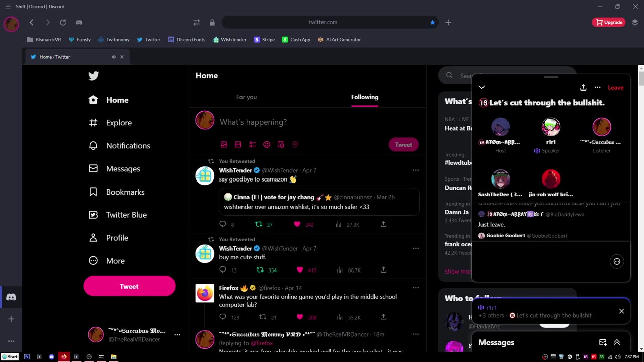Image resolution: width=644 pixels, height=362 pixels.
Task: Collapse the Space panel with chevron
Action: 482,87
